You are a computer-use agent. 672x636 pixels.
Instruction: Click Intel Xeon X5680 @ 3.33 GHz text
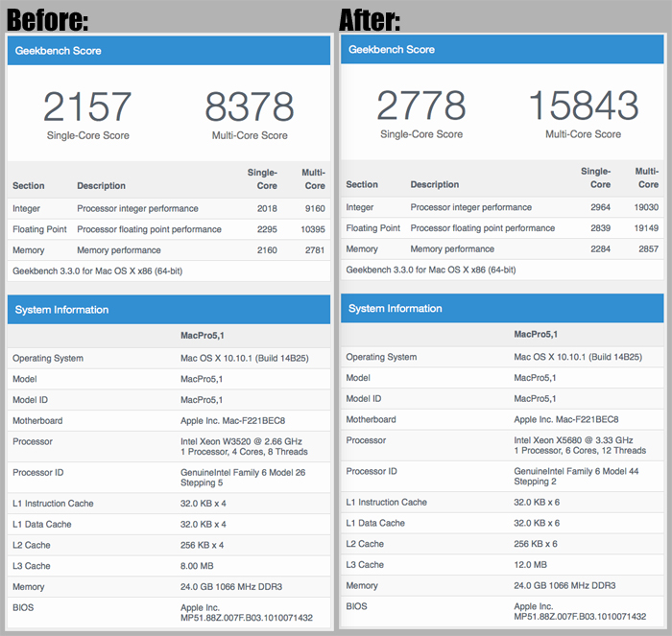(573, 440)
